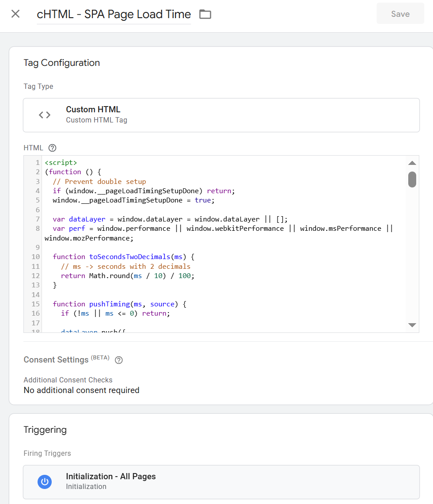Open help icon beside Consent Settings
Viewport: 433px width, 504px height.
point(119,360)
